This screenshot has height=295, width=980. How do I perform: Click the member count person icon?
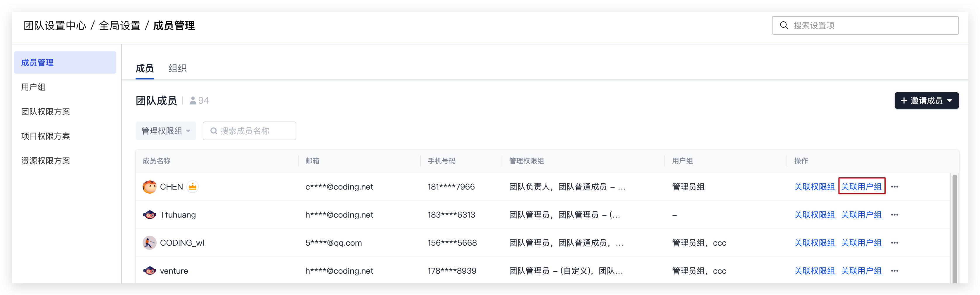point(193,100)
